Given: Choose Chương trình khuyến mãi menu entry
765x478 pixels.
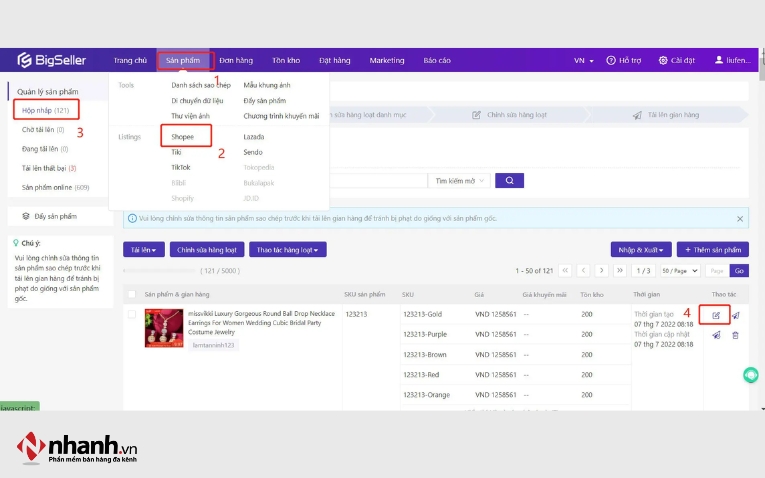Looking at the screenshot, I should coord(281,116).
